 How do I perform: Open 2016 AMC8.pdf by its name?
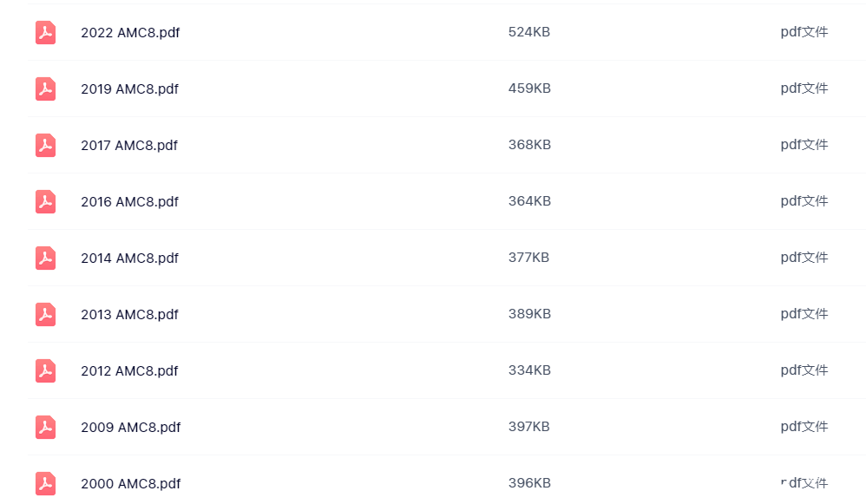click(130, 201)
